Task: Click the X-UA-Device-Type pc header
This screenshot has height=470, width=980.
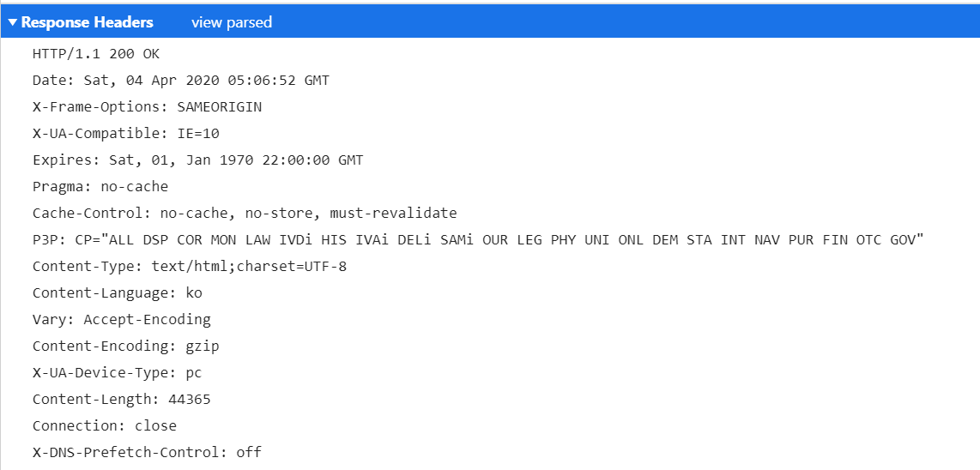Action: point(117,372)
